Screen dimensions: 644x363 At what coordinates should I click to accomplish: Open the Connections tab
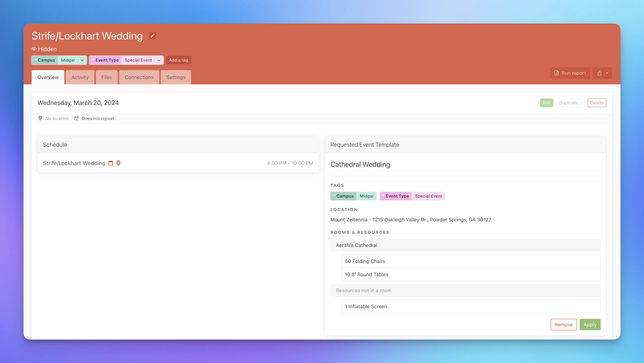(139, 77)
